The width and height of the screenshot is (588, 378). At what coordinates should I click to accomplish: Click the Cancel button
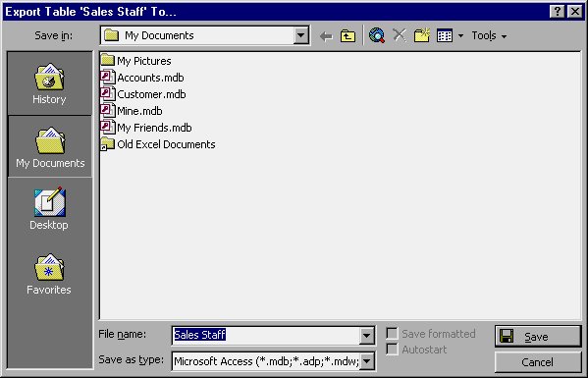538,362
